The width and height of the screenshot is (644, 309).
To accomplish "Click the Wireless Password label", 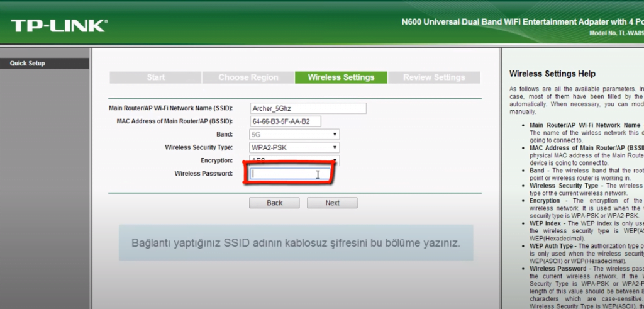I will pyautogui.click(x=204, y=174).
